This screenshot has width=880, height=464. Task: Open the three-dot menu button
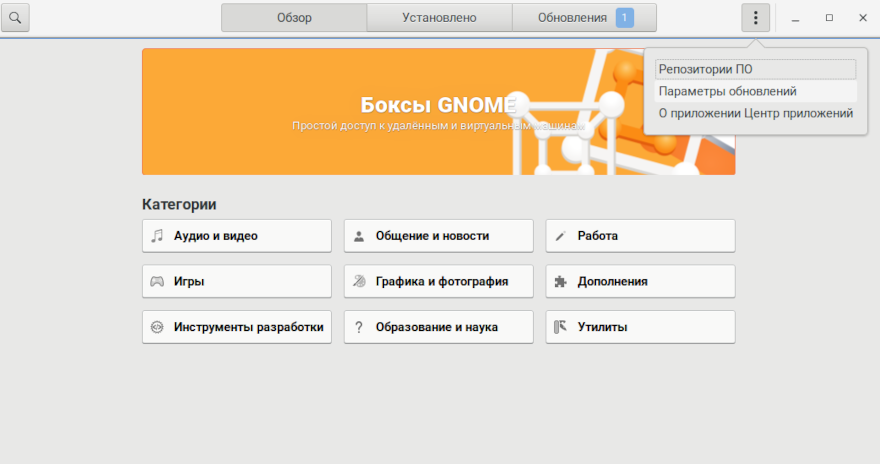[x=755, y=18]
